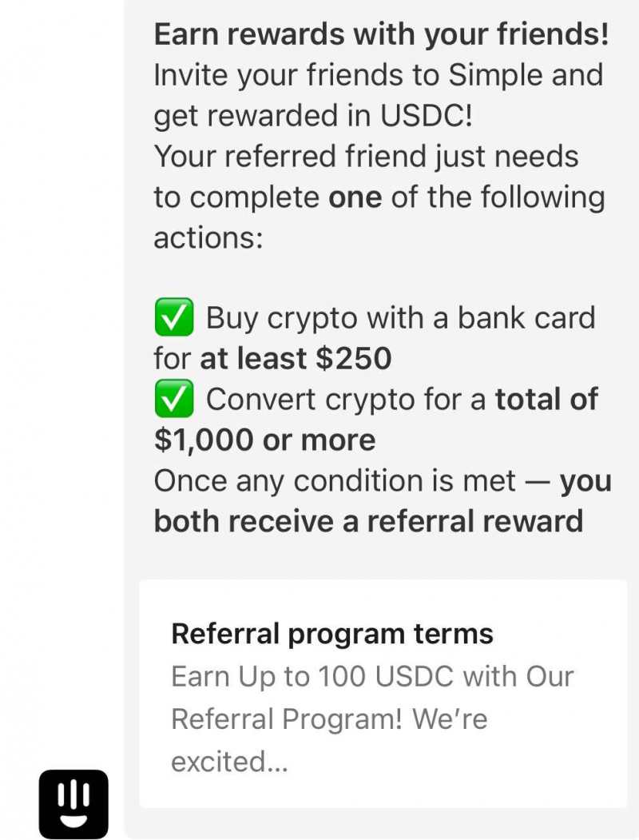Click the truncated "excited..." text in the card
This screenshot has height=840, width=639.
pyautogui.click(x=229, y=762)
